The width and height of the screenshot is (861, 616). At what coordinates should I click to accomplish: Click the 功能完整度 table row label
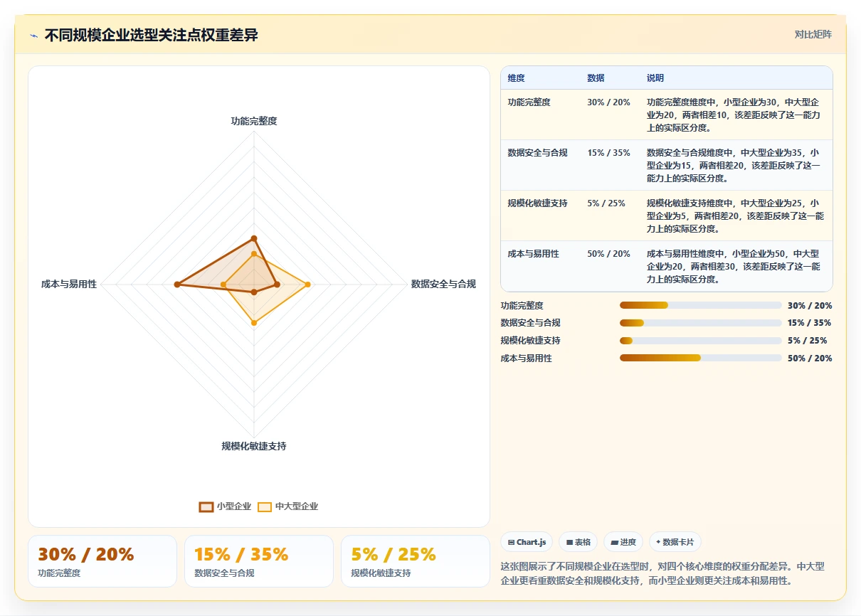coord(529,102)
